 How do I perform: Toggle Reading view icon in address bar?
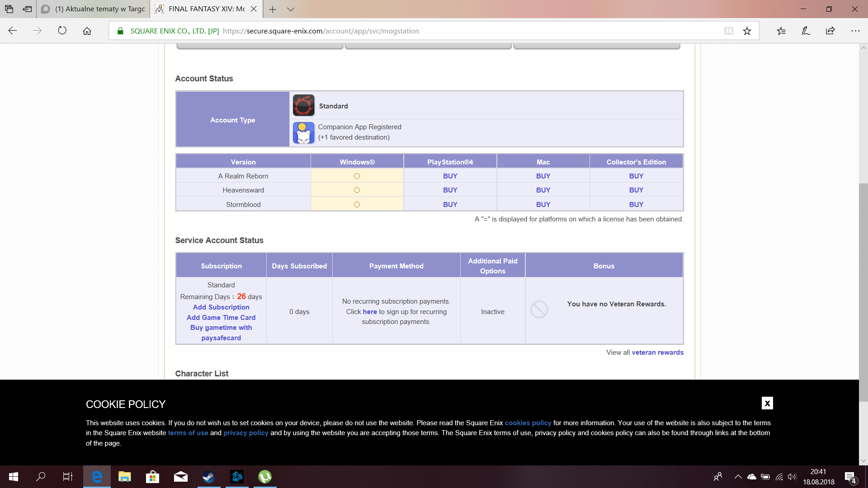click(729, 31)
